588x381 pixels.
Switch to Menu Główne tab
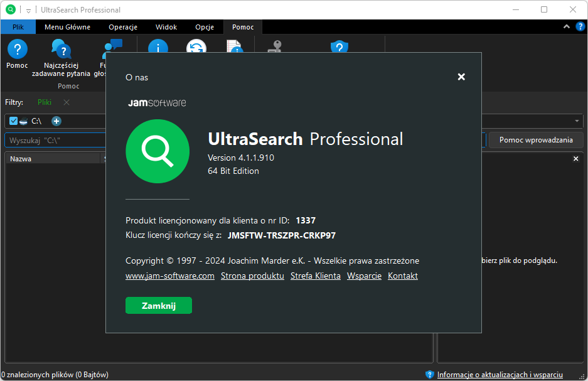[68, 27]
